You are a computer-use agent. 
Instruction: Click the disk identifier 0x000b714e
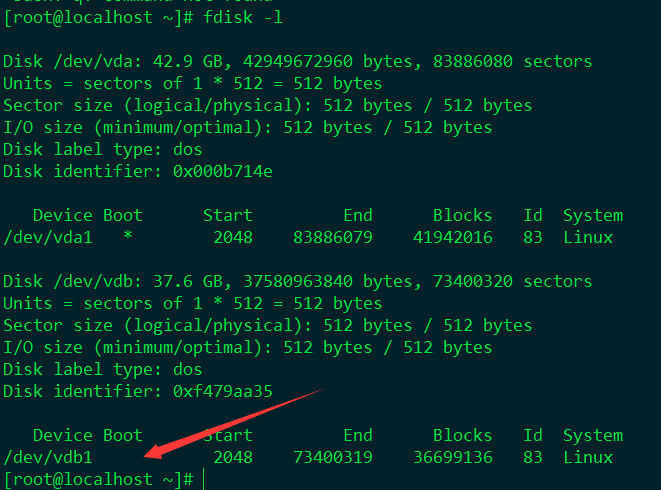[x=222, y=171]
